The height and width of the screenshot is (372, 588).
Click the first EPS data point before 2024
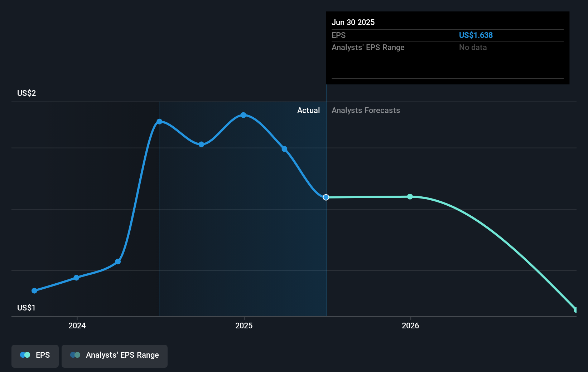pos(34,291)
